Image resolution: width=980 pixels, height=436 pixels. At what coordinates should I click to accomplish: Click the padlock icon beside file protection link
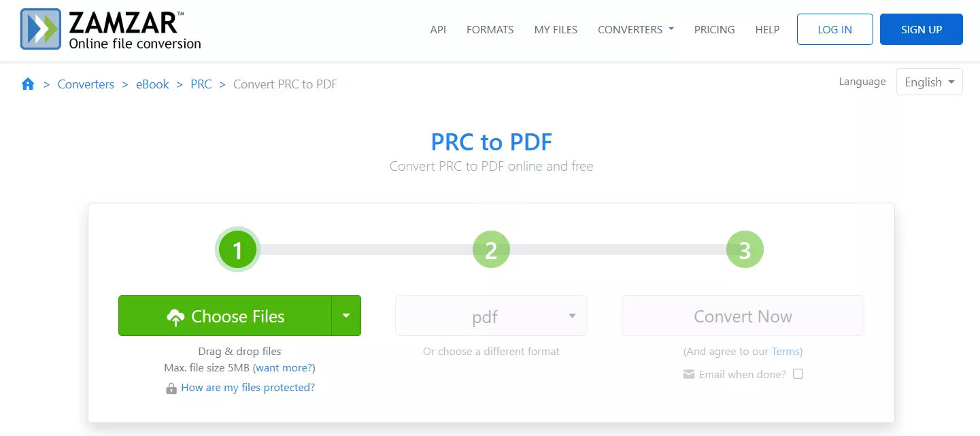pyautogui.click(x=171, y=387)
